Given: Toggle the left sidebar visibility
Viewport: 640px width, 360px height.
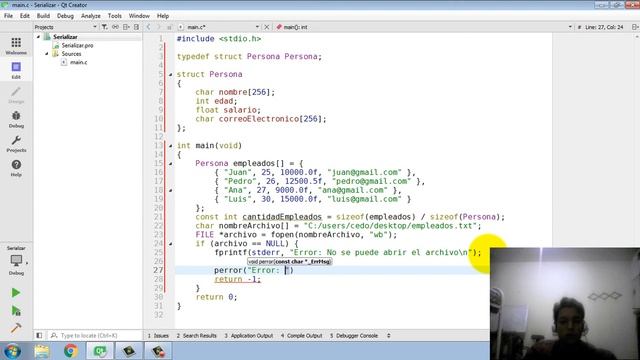Looking at the screenshot, I should tap(39, 336).
